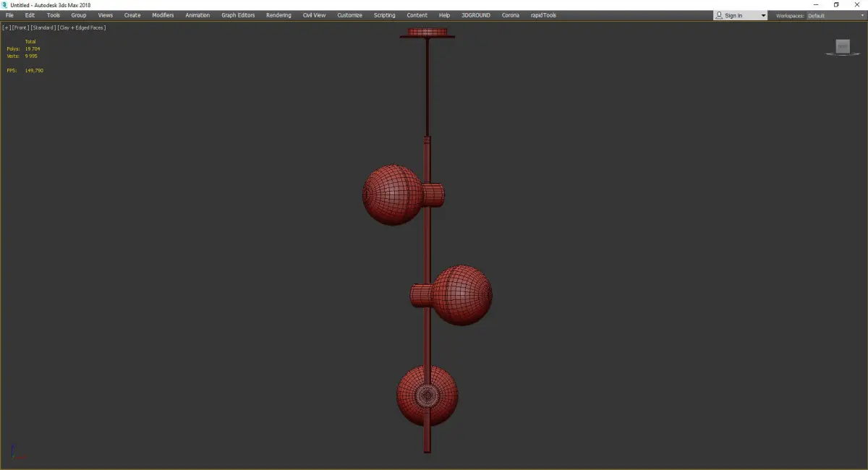Expand the Sign In dropdown arrow
The image size is (868, 470).
pyautogui.click(x=763, y=15)
